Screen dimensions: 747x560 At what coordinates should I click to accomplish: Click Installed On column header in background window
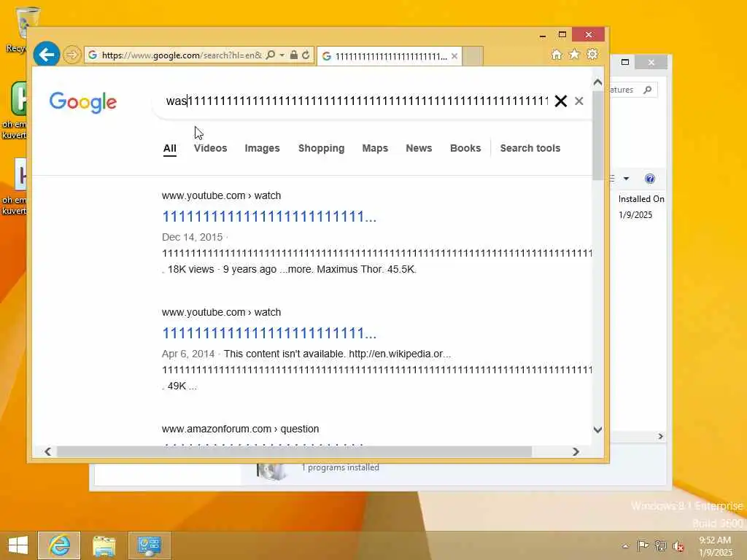coord(640,199)
